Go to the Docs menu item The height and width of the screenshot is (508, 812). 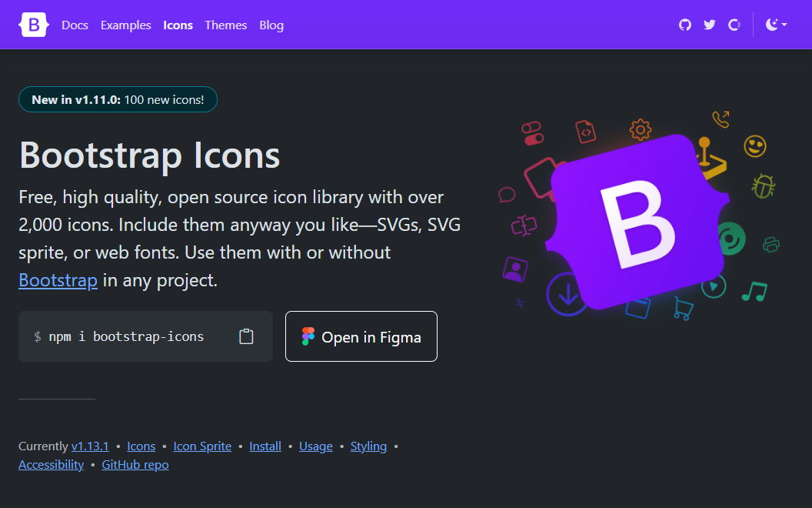click(x=75, y=25)
